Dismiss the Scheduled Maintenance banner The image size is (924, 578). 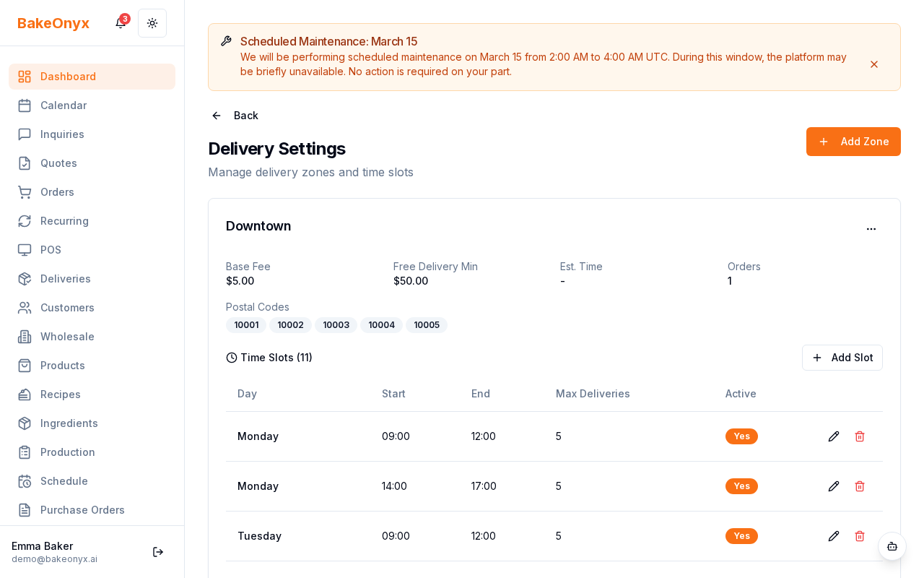tap(874, 64)
